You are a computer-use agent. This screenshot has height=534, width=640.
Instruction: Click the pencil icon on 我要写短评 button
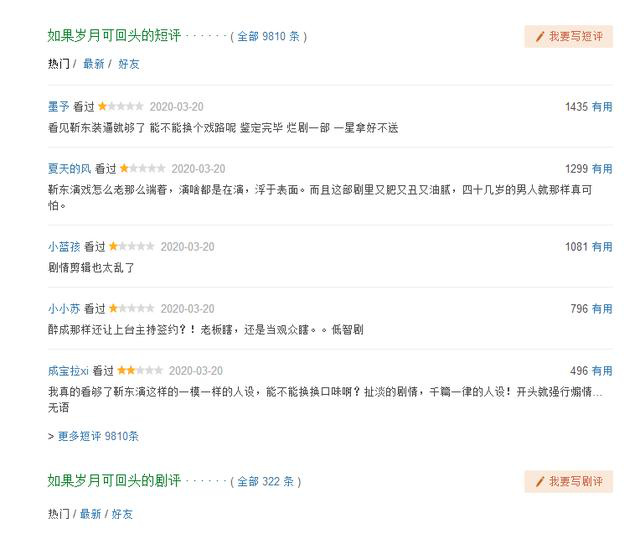pyautogui.click(x=540, y=36)
